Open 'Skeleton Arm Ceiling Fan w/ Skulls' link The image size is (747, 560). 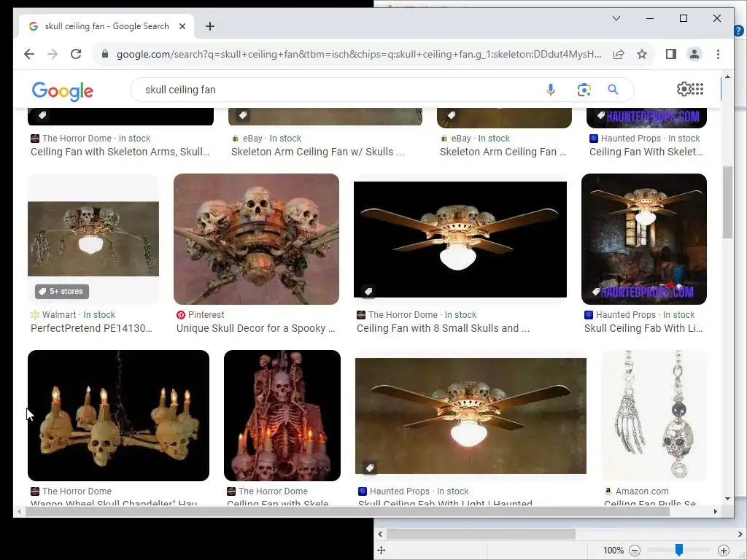[317, 152]
